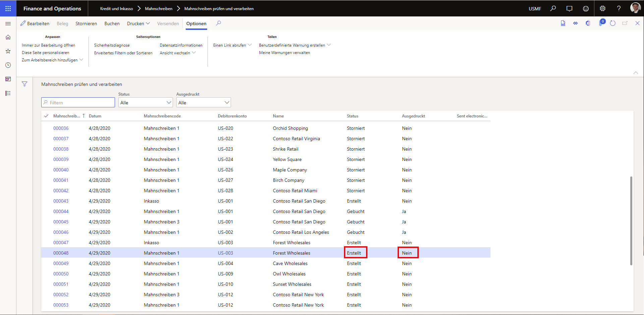Expand Benutzerdefinierte Warnung erstellen dropdown
644x315 pixels.
(x=295, y=45)
